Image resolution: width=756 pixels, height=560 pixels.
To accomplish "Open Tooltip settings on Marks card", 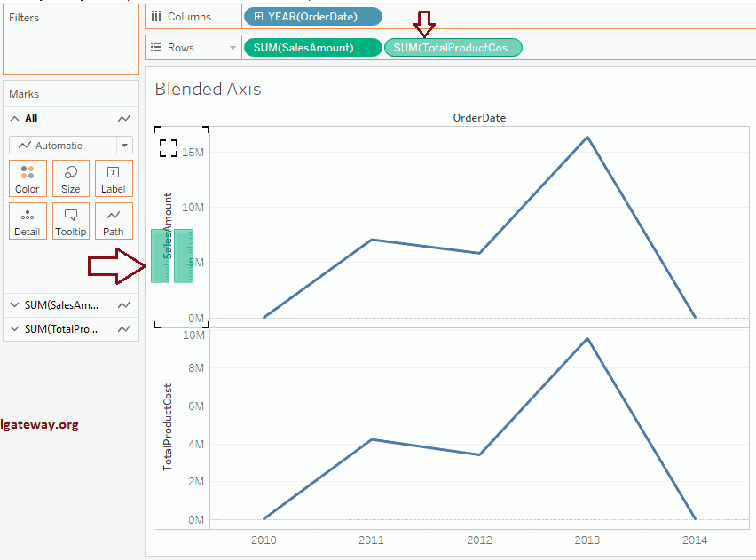I will coord(70,220).
